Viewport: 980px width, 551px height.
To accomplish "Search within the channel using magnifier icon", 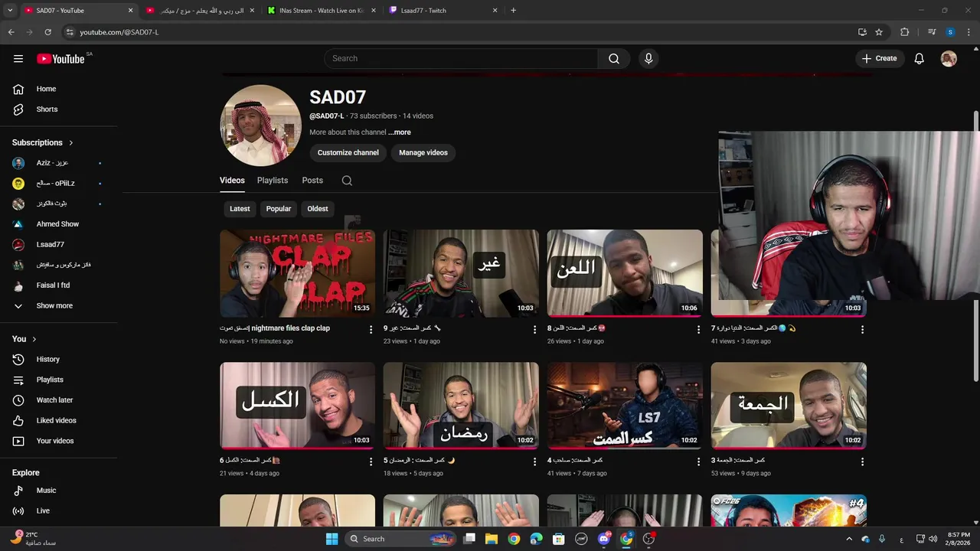I will click(x=347, y=181).
